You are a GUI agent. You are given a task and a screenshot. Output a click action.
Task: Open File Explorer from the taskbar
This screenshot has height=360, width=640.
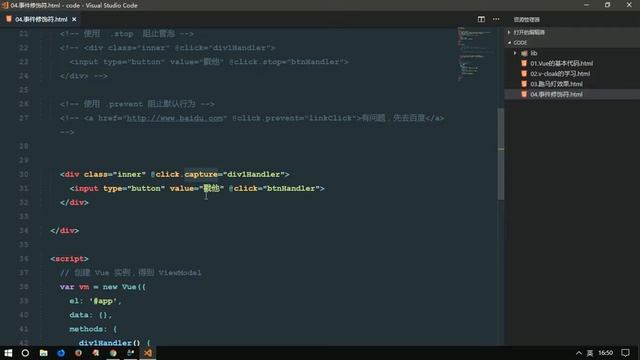coord(43,353)
